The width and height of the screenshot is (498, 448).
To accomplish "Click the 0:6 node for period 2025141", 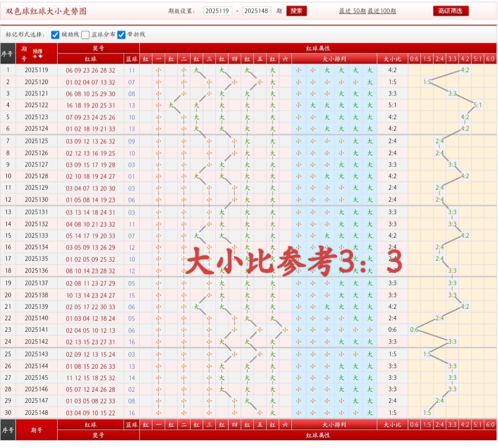I will [414, 329].
